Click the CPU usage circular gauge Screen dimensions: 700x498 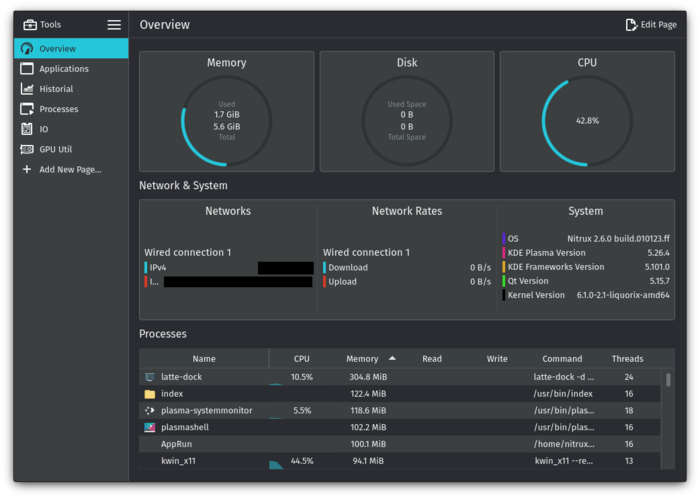[x=587, y=121]
